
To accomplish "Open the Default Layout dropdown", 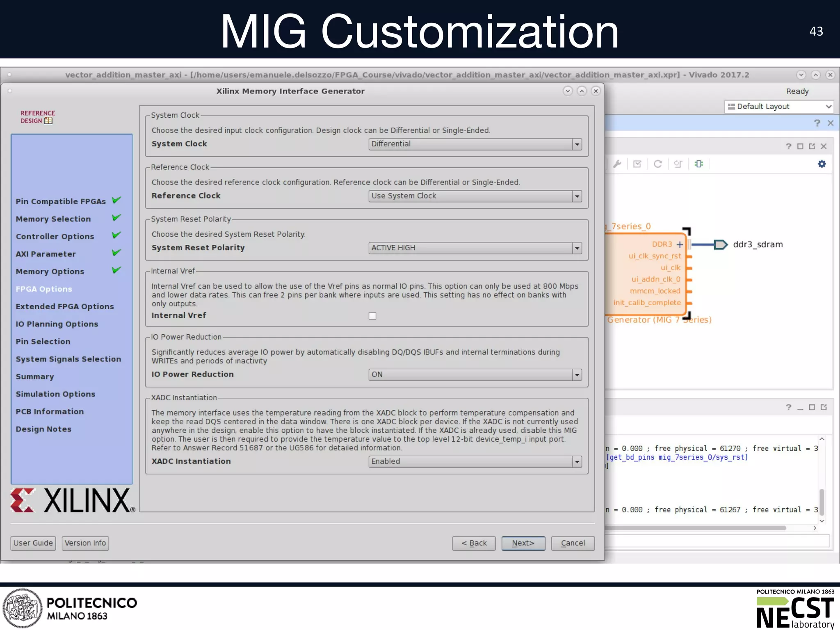I will [779, 107].
